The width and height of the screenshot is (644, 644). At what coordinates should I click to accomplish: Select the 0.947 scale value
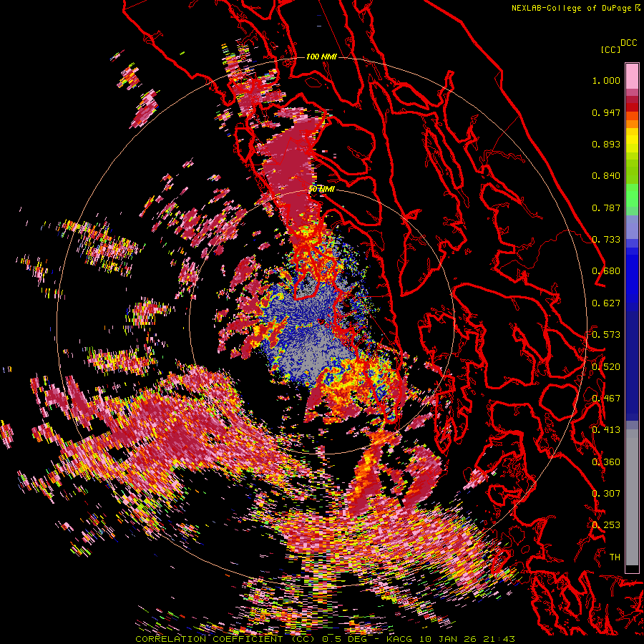(606, 112)
